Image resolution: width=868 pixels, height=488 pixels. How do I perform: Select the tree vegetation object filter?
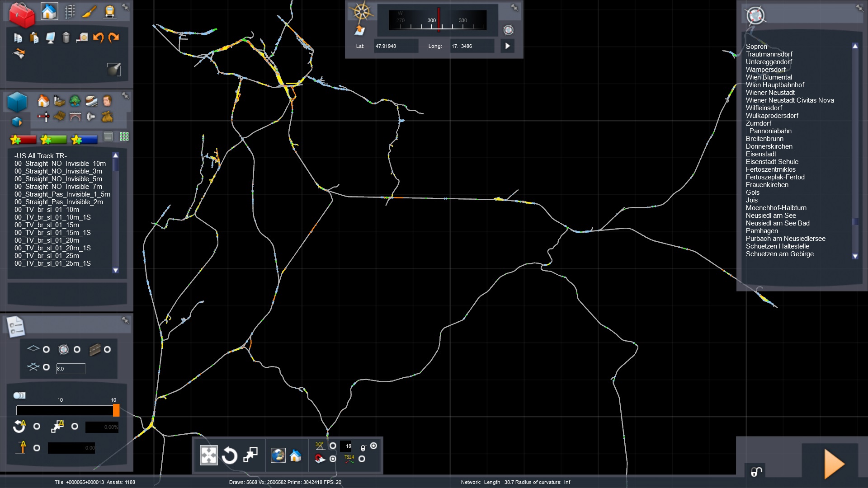point(75,101)
